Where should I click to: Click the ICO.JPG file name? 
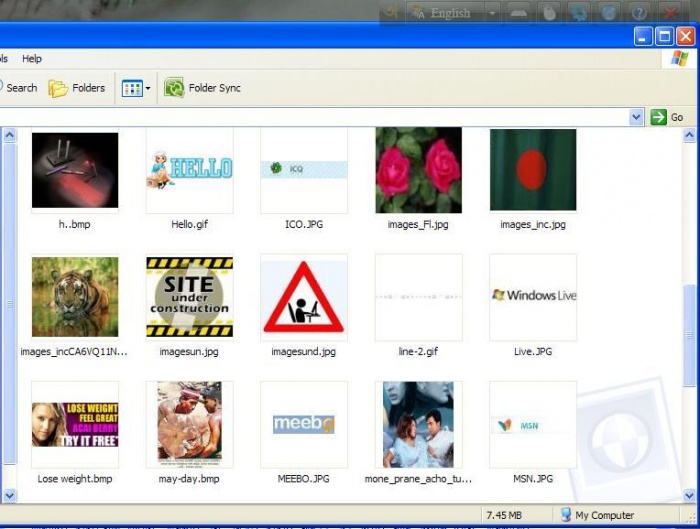(x=304, y=225)
